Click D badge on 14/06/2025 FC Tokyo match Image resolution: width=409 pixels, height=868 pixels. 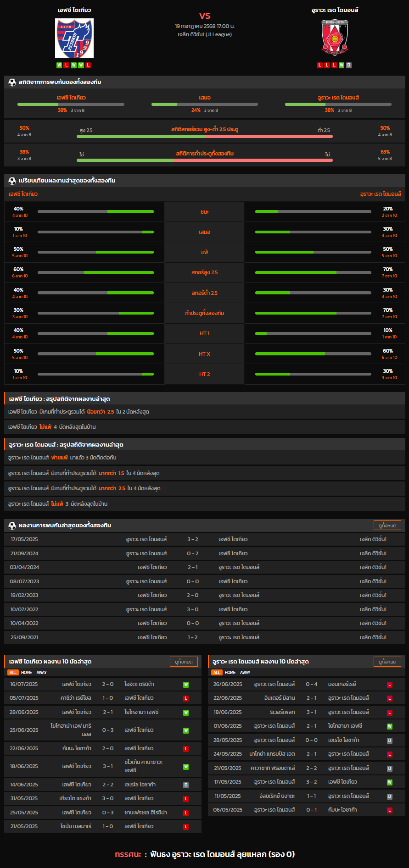coord(186,785)
